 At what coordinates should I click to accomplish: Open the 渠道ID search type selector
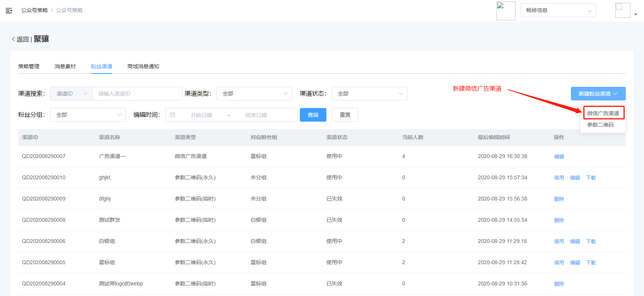pyautogui.click(x=71, y=94)
